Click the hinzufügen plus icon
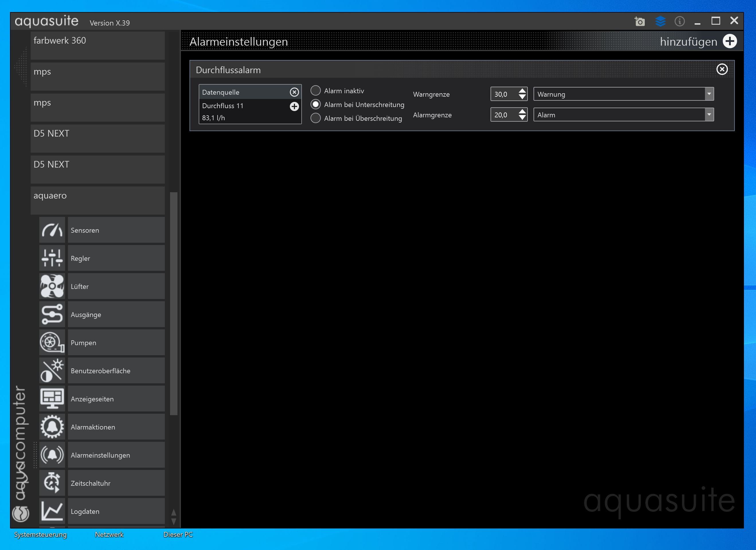The width and height of the screenshot is (756, 550). tap(730, 41)
